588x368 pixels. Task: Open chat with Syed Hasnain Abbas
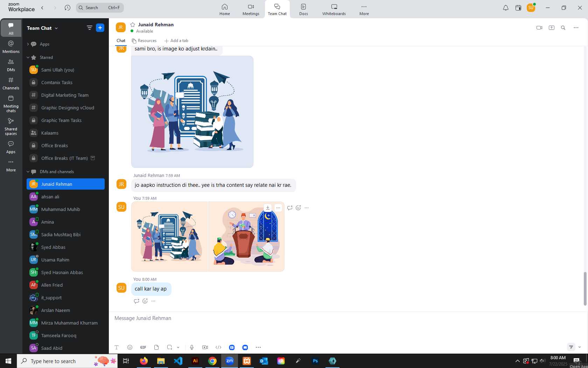[65, 272]
